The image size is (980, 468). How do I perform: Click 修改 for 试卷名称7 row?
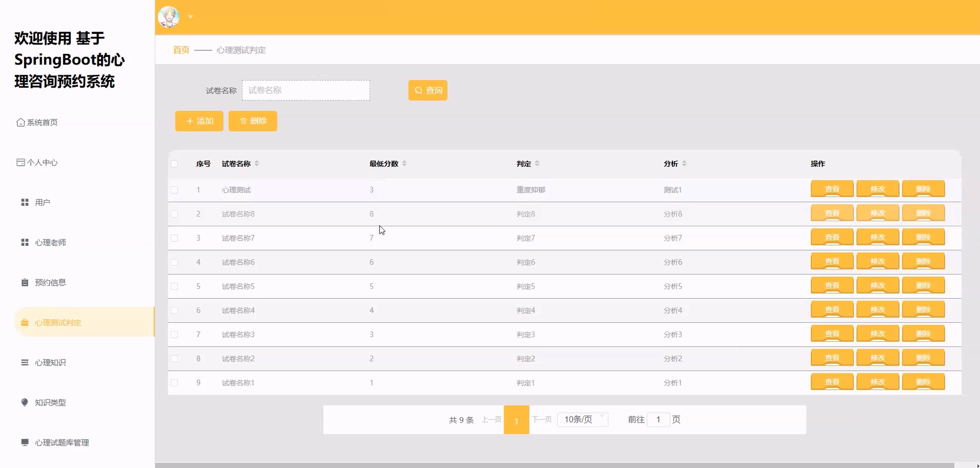(877, 237)
